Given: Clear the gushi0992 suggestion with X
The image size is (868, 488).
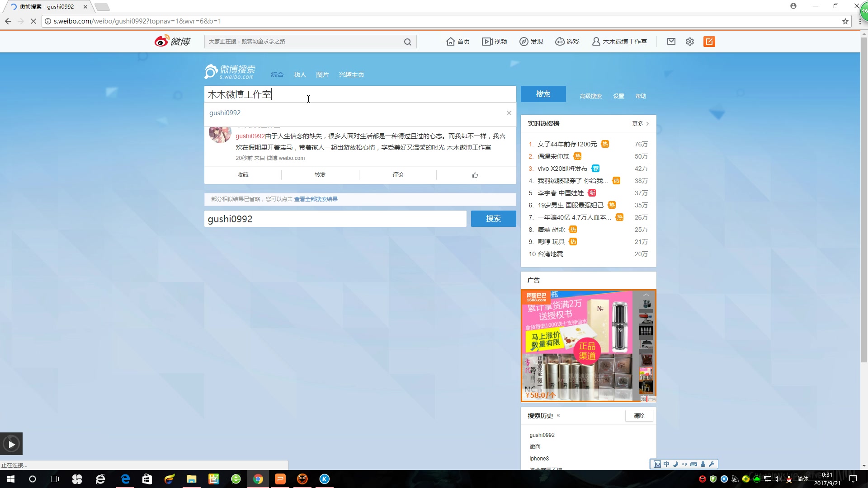Looking at the screenshot, I should click(x=509, y=113).
